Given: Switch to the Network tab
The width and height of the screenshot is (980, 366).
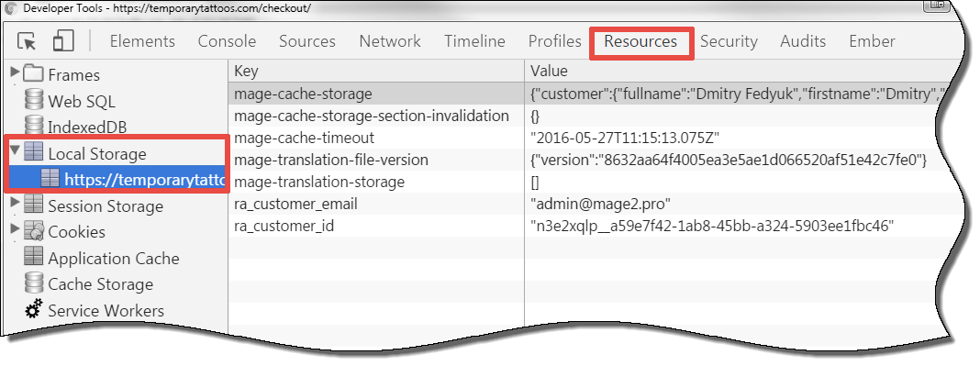Looking at the screenshot, I should (390, 41).
